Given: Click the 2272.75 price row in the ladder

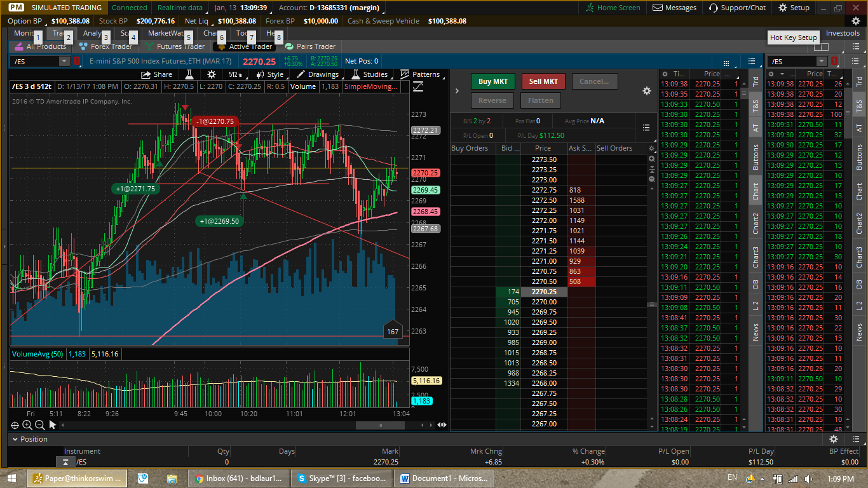Looking at the screenshot, I should tap(543, 190).
